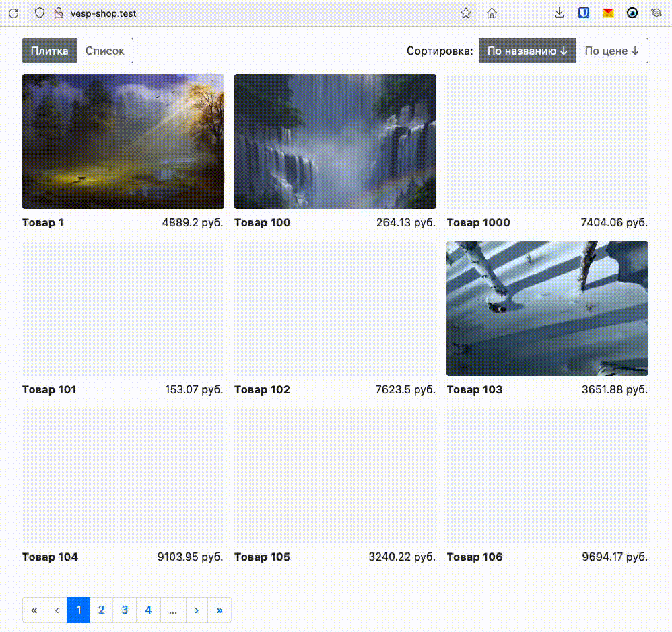The width and height of the screenshot is (672, 632).
Task: Click the price 4889.2 руб.
Action: click(x=193, y=222)
